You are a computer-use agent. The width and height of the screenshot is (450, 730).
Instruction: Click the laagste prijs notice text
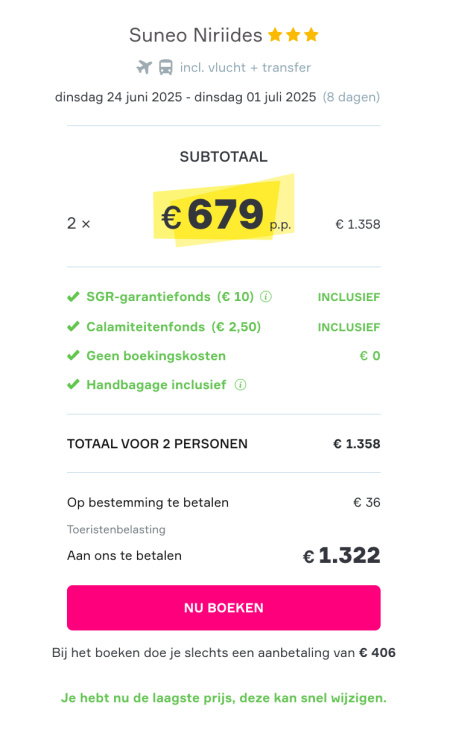(x=224, y=698)
